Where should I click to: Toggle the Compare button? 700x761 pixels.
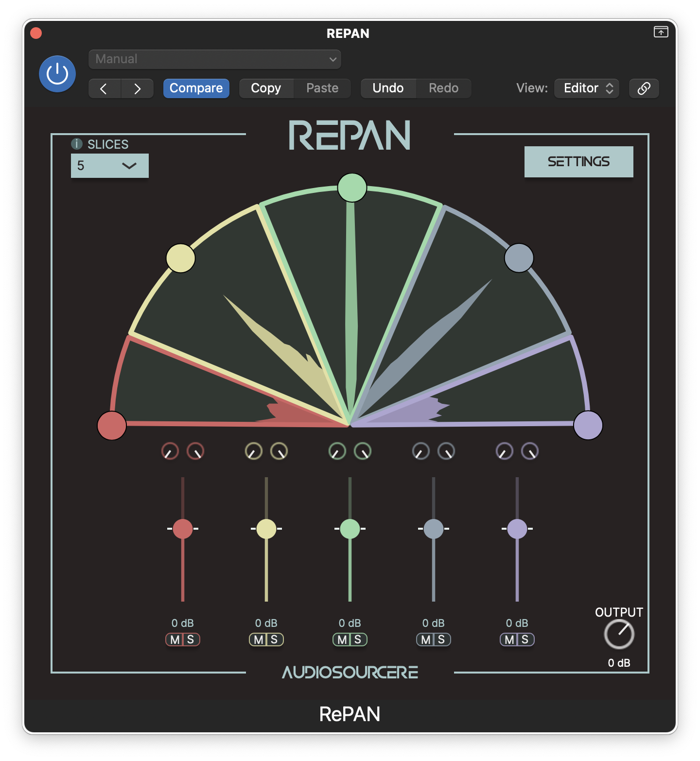[x=196, y=88]
